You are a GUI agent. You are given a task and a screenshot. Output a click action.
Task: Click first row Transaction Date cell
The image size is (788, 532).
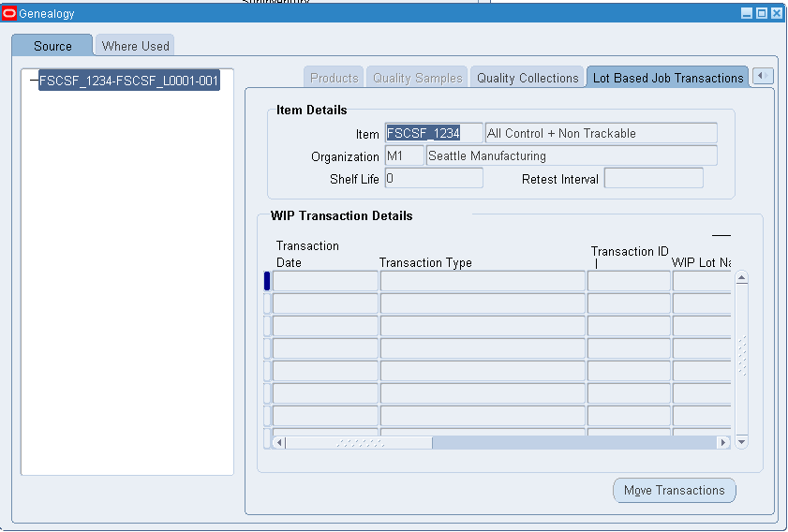tap(325, 281)
